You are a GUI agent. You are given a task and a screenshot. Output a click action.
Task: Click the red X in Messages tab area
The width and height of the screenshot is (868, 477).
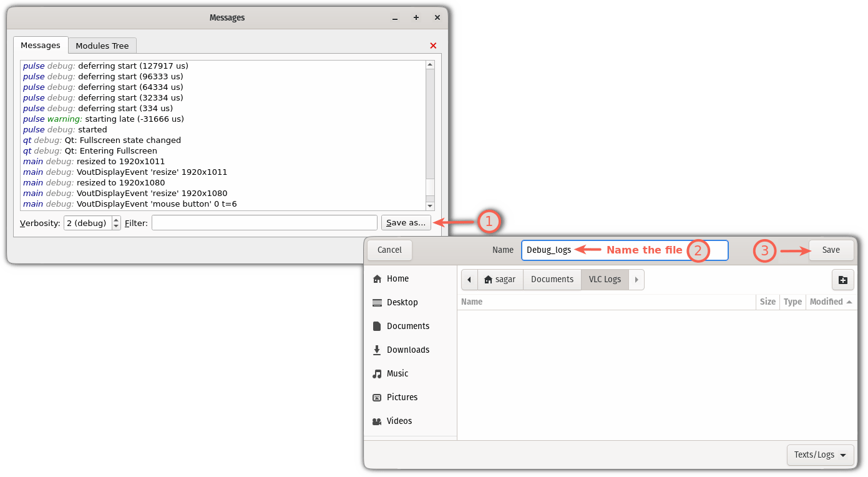point(433,46)
